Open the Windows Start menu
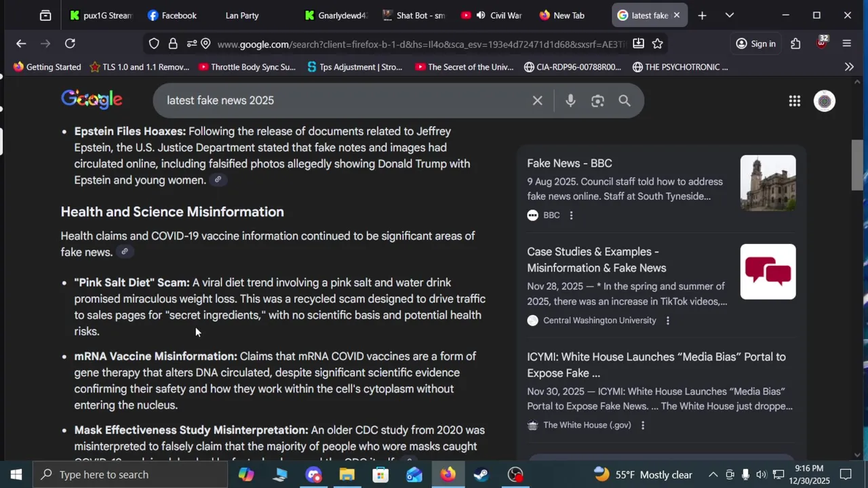This screenshot has height=488, width=868. [16, 474]
